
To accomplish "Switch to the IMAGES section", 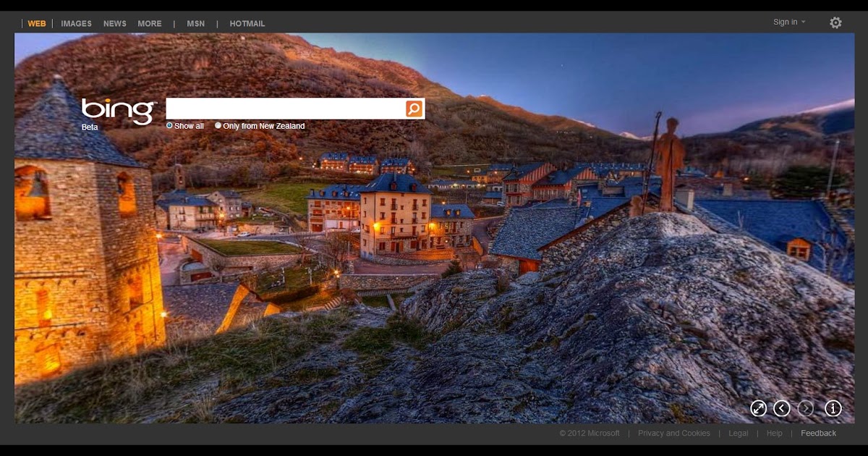I will pyautogui.click(x=76, y=23).
